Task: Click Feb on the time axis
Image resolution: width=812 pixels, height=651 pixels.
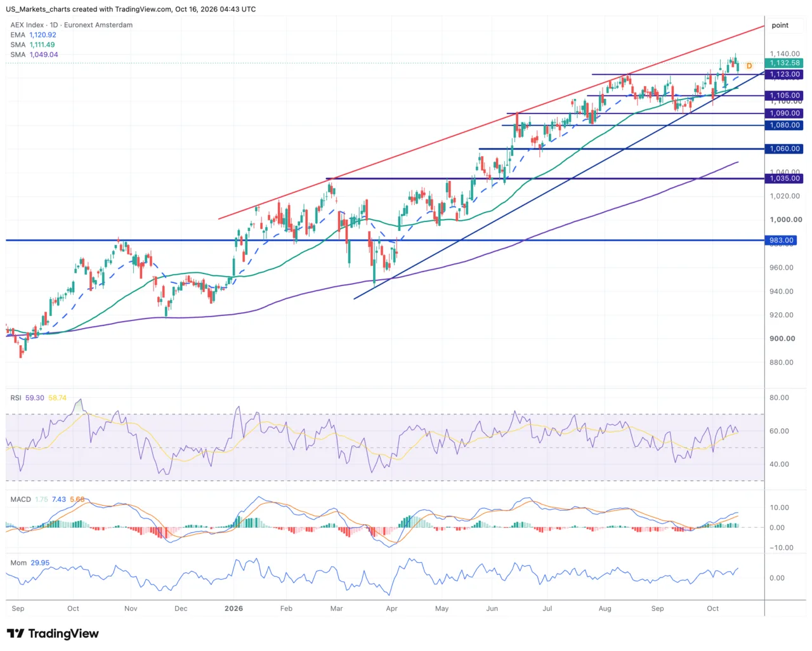Action: click(x=286, y=608)
